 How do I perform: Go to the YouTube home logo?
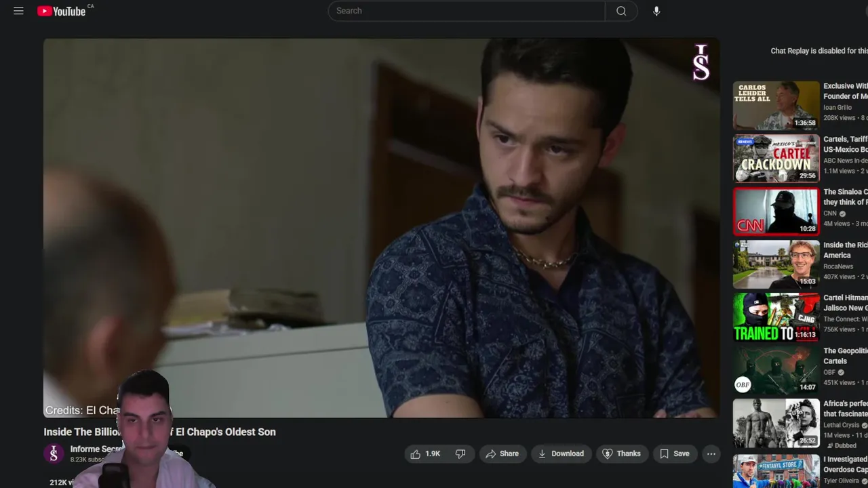(x=61, y=11)
